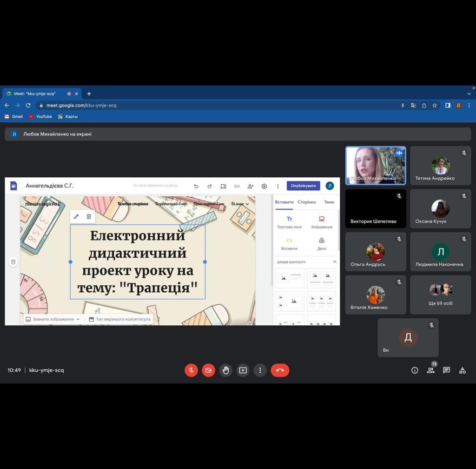This screenshot has width=476, height=469.
Task: Collapse Блоки контенту section
Action: pyautogui.click(x=335, y=262)
